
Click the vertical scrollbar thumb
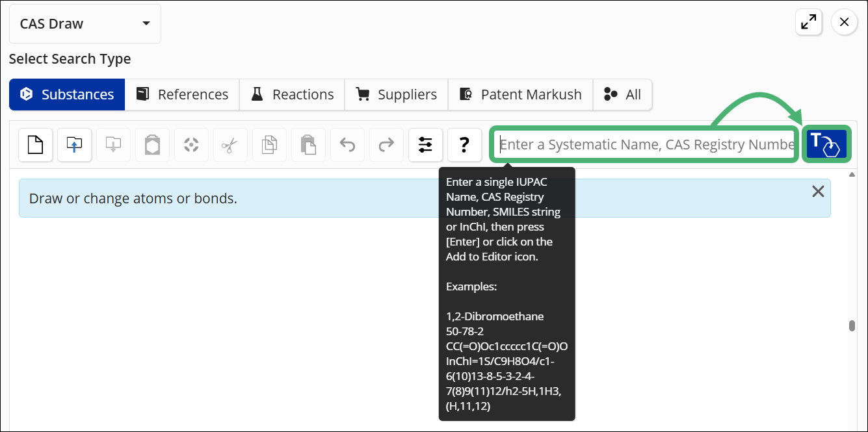[x=852, y=325]
